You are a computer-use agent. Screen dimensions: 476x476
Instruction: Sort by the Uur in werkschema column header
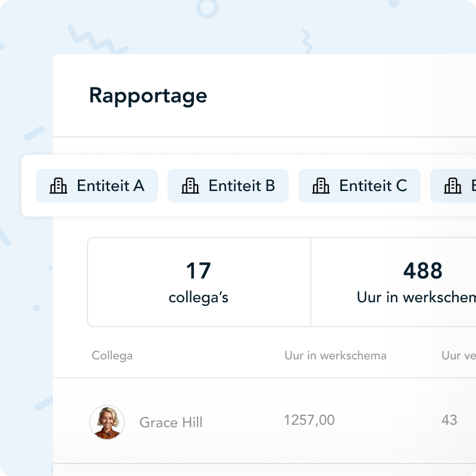[x=336, y=355]
